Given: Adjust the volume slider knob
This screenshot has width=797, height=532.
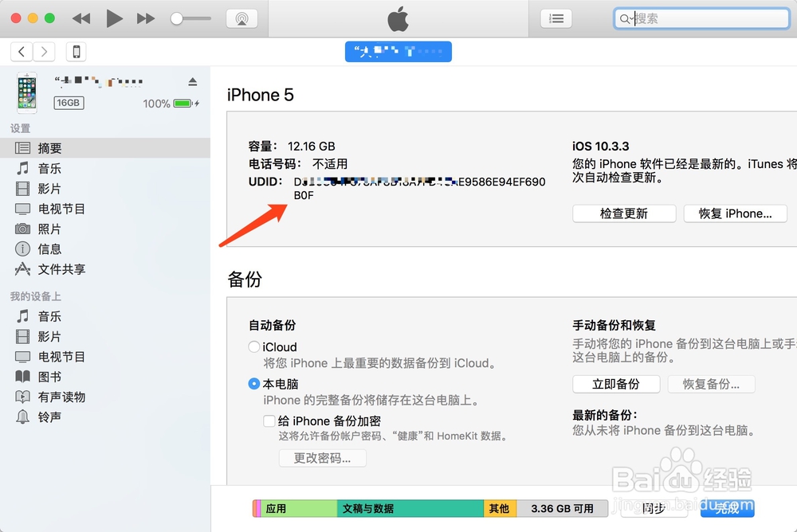Looking at the screenshot, I should (176, 19).
